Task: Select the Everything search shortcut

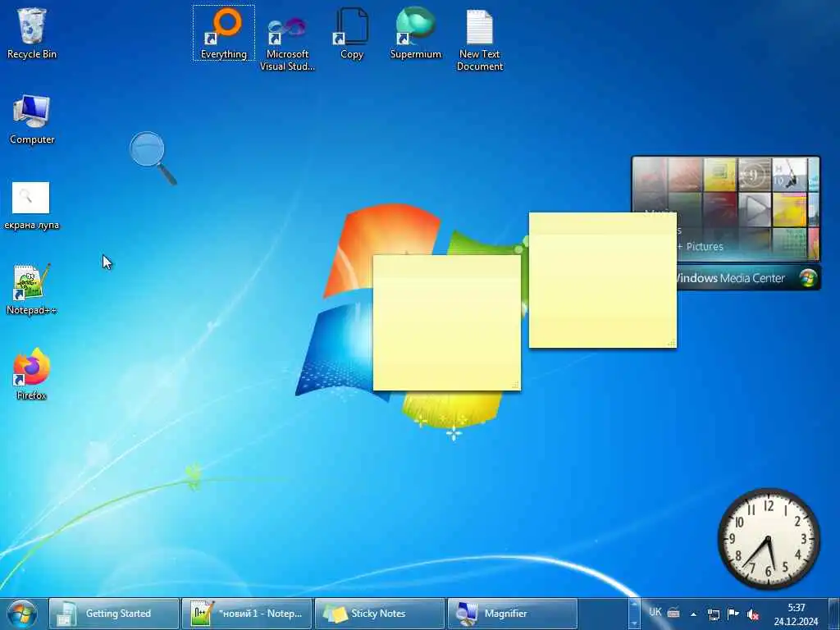Action: click(x=224, y=33)
